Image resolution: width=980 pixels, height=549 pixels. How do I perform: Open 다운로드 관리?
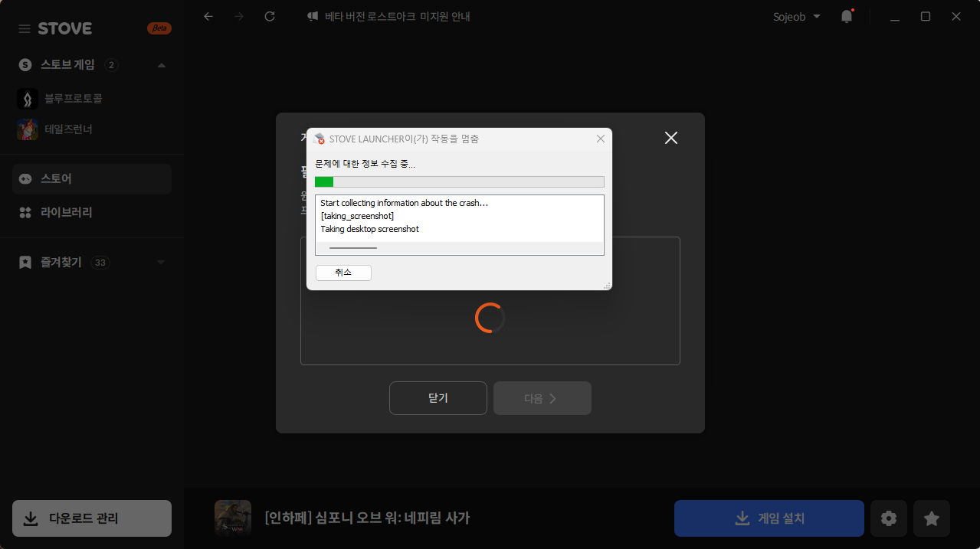coord(92,518)
